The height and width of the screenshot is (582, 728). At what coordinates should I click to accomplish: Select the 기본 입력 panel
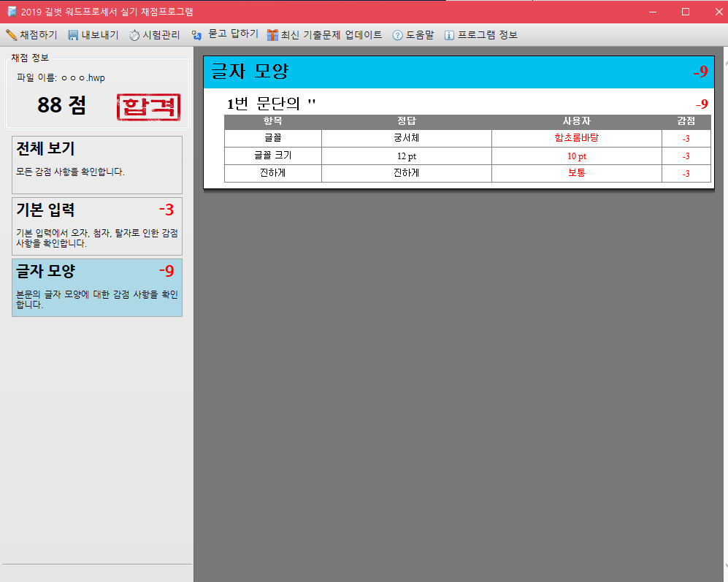pos(97,226)
